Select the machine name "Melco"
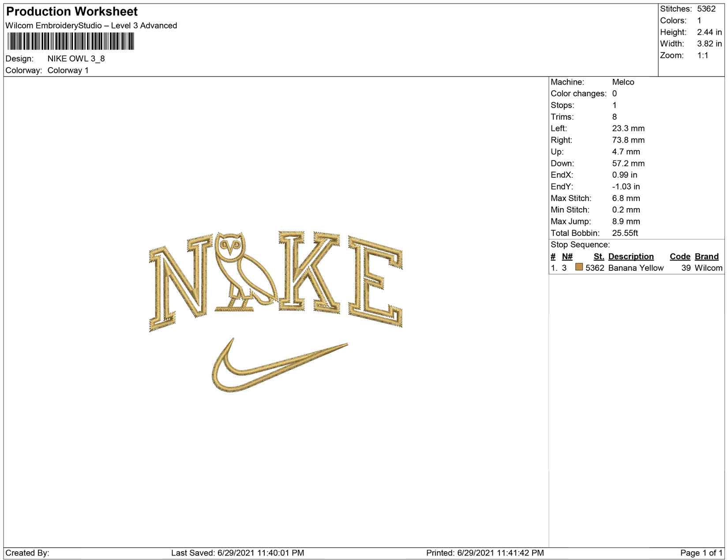 point(623,82)
